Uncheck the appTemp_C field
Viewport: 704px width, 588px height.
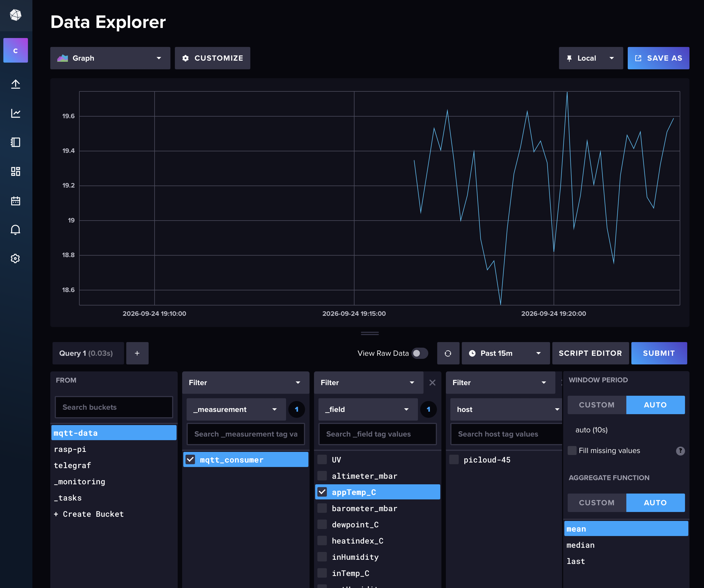(x=322, y=492)
